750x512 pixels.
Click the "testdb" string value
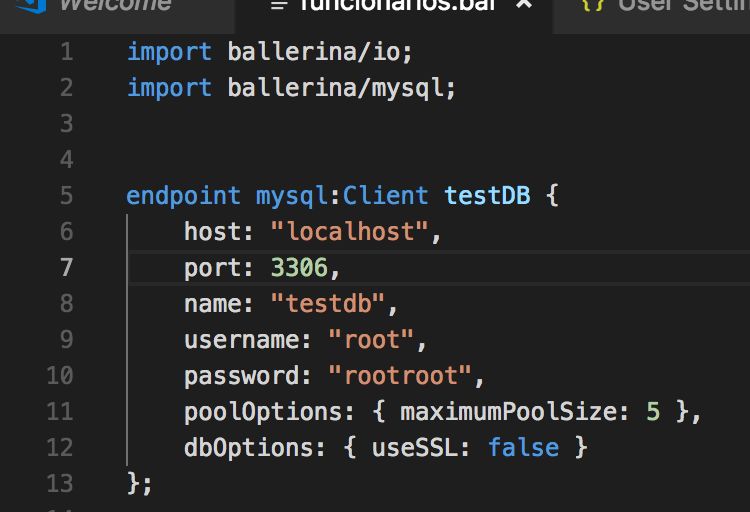[328, 304]
